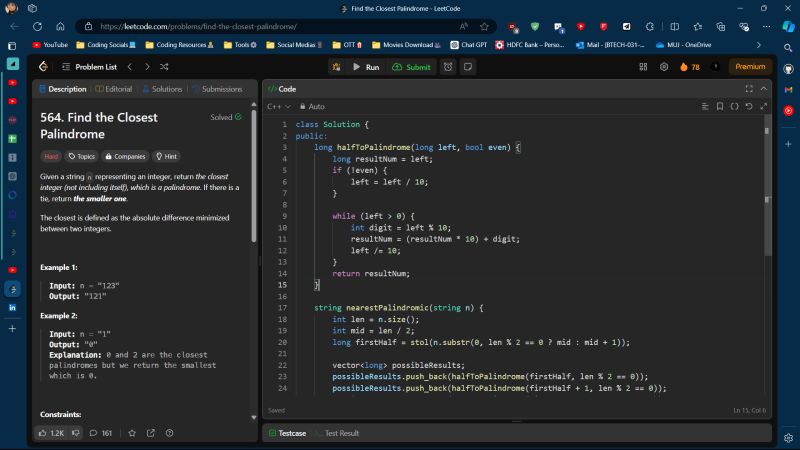Open Edge split screen icon
Viewport: 800px width, 450px height.
point(674,27)
